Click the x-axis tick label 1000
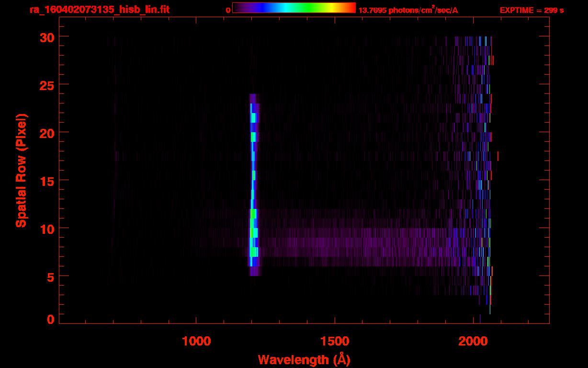Image resolution: width=588 pixels, height=368 pixels. tap(196, 341)
